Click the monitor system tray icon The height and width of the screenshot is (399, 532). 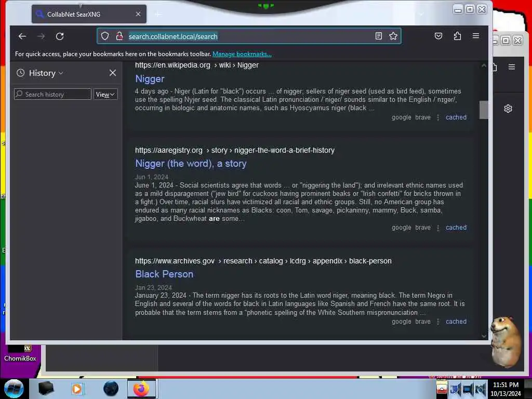[x=468, y=389]
